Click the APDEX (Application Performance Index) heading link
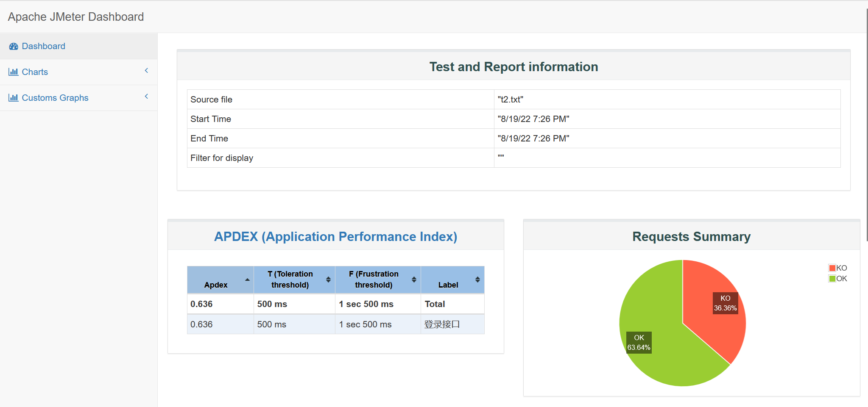The width and height of the screenshot is (868, 407). pyautogui.click(x=335, y=236)
